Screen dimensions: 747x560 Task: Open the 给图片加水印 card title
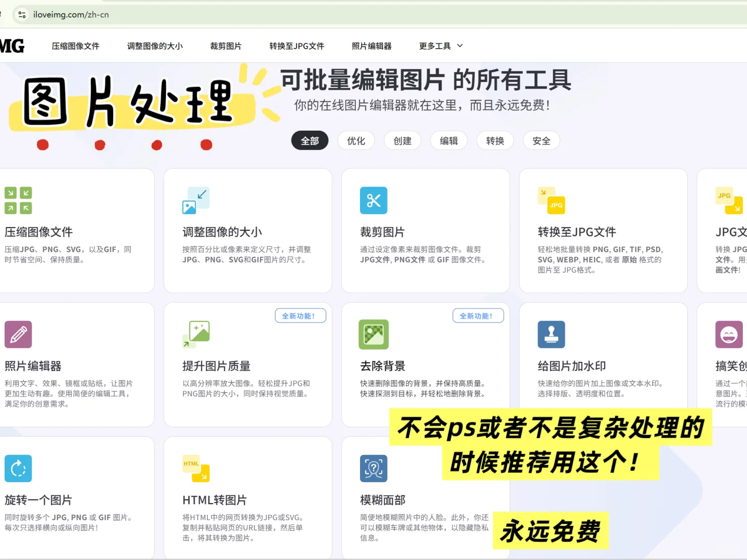pyautogui.click(x=572, y=366)
